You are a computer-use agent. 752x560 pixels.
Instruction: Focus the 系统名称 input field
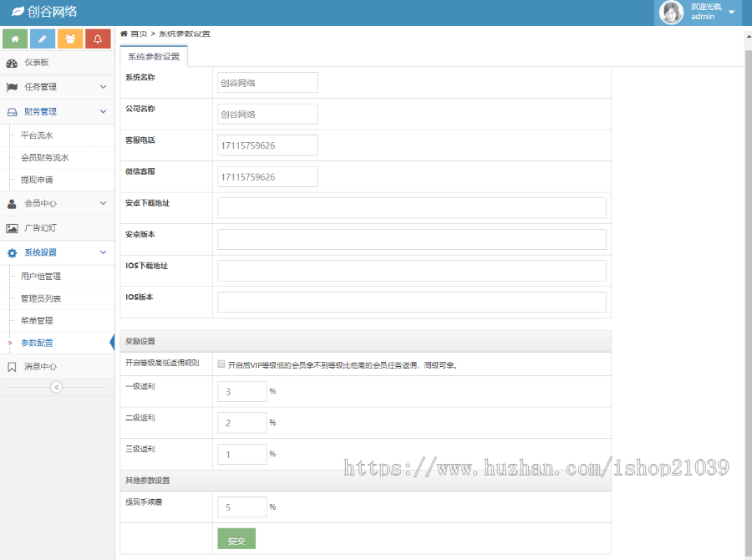tap(267, 83)
